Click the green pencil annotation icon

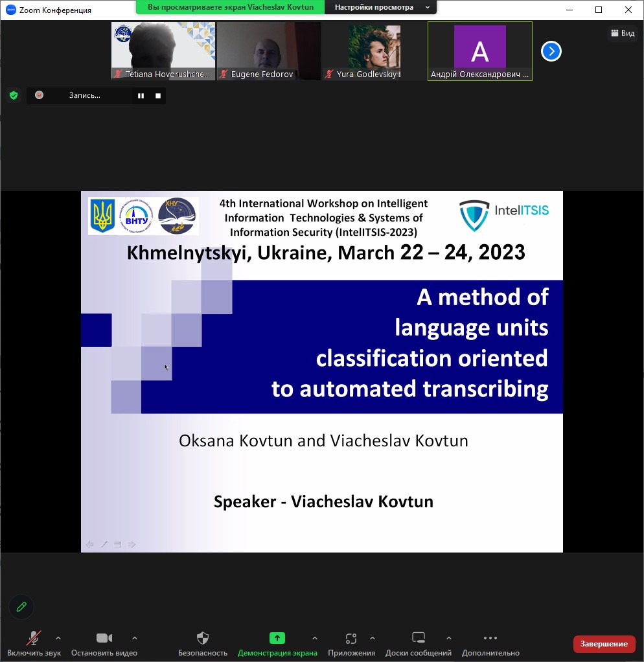21,606
